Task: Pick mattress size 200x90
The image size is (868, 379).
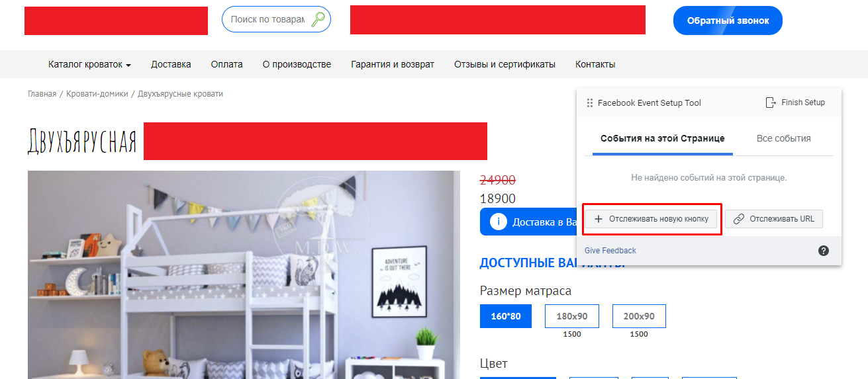Action: (x=639, y=316)
